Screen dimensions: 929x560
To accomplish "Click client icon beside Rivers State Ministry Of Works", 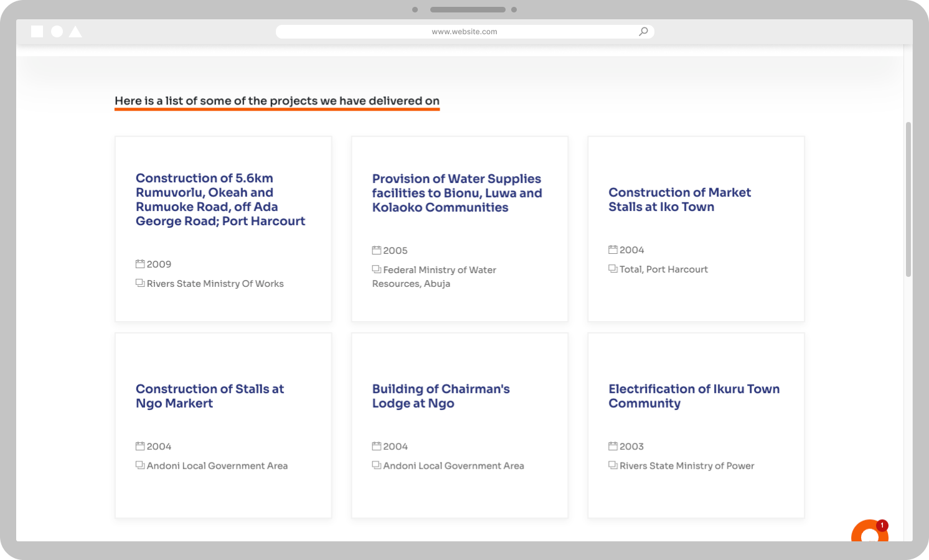I will 140,283.
